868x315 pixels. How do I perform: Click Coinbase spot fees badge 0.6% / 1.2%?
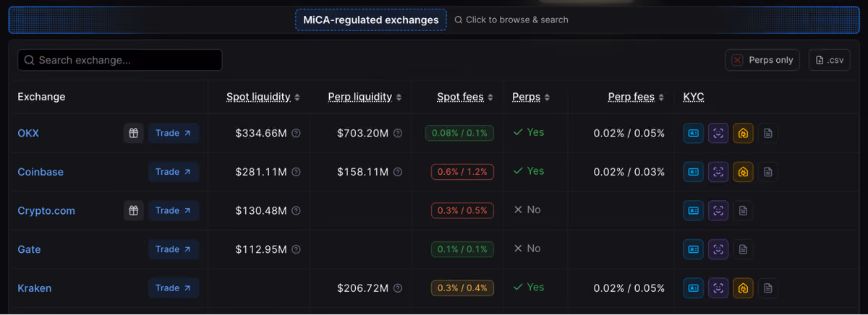click(463, 172)
